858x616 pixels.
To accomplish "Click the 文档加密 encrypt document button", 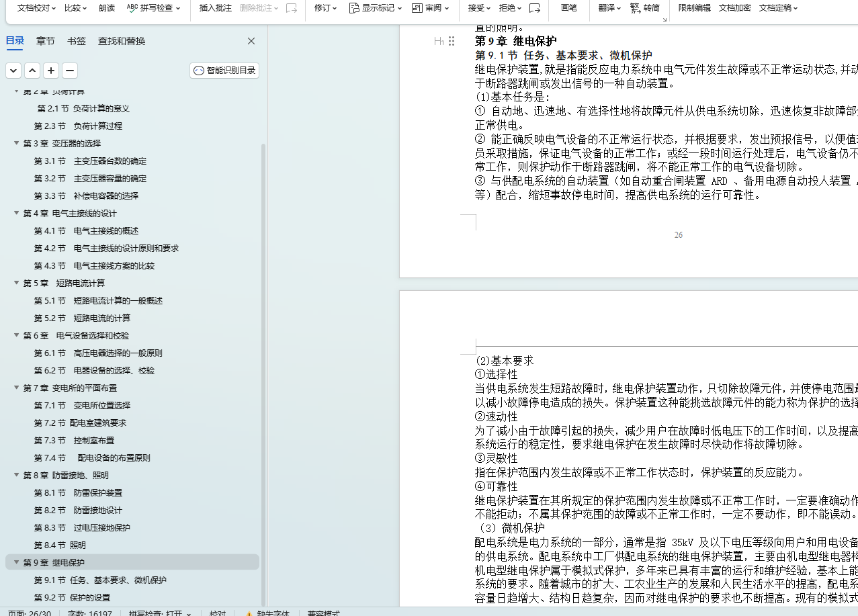I will (734, 8).
